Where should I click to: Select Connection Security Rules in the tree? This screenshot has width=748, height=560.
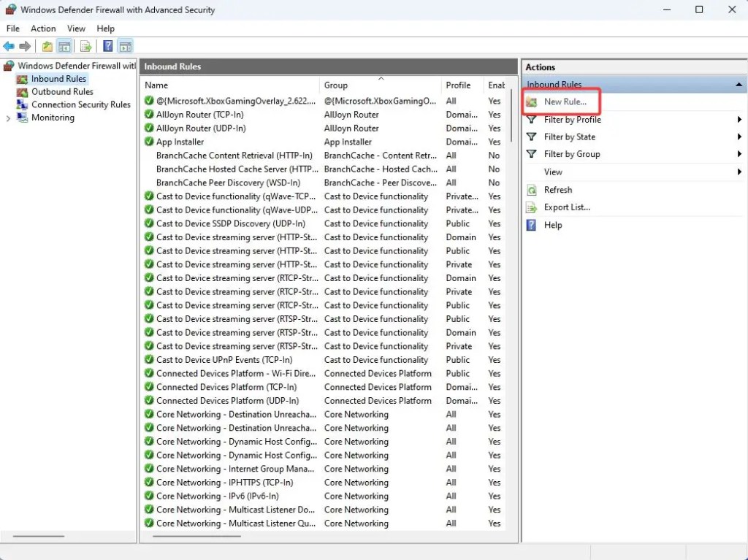pos(80,104)
